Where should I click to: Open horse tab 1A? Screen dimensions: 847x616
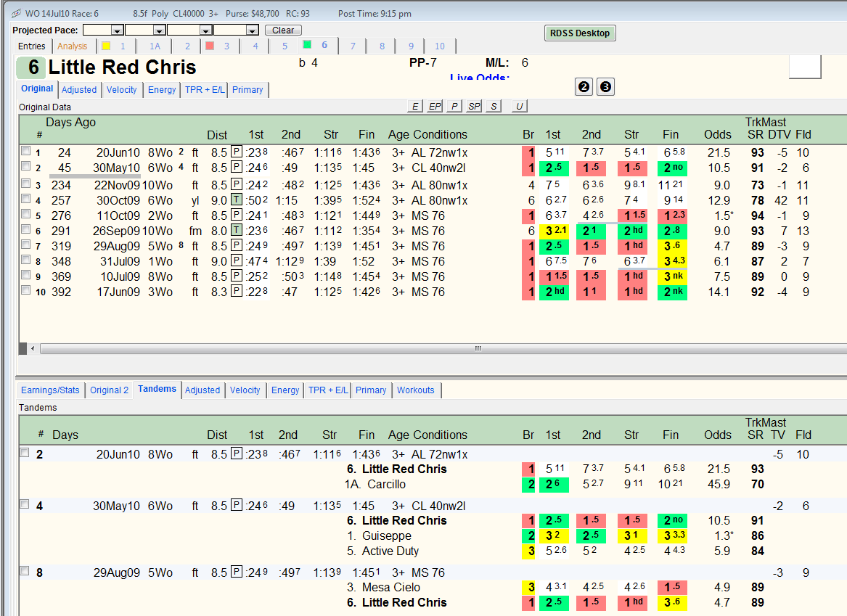155,46
